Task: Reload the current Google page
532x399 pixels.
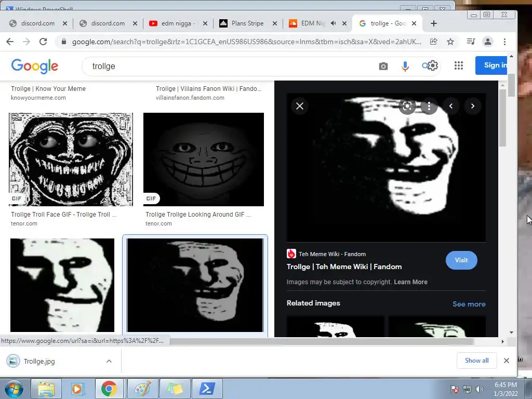Action: [43, 42]
